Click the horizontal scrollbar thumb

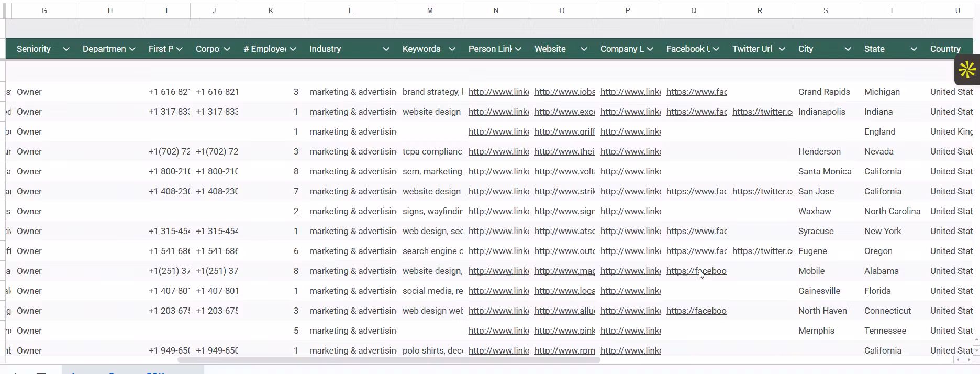tap(388, 360)
